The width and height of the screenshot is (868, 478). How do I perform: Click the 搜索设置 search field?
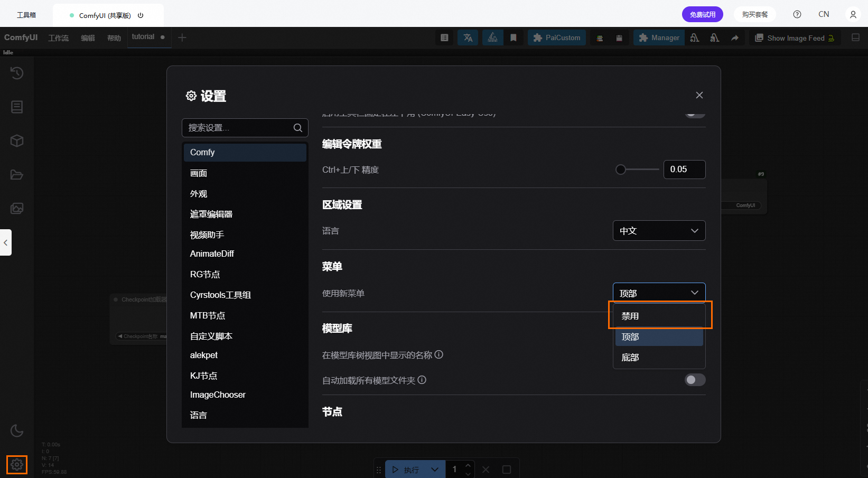click(245, 128)
